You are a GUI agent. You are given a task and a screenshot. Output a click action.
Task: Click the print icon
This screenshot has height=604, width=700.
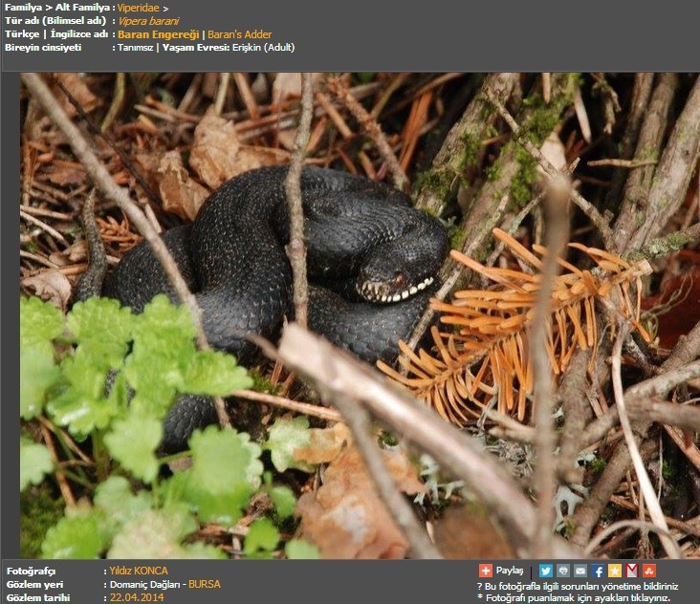tap(563, 571)
